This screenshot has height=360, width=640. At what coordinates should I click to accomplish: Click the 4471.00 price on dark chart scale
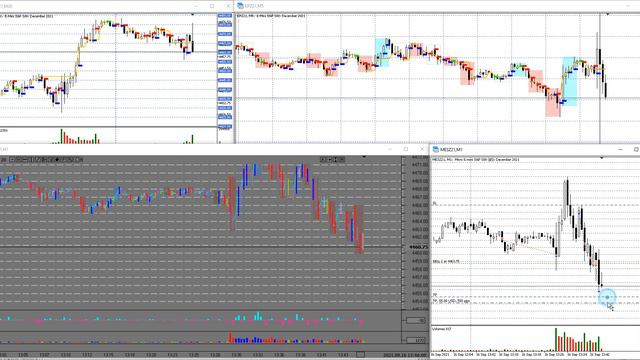coord(419,165)
